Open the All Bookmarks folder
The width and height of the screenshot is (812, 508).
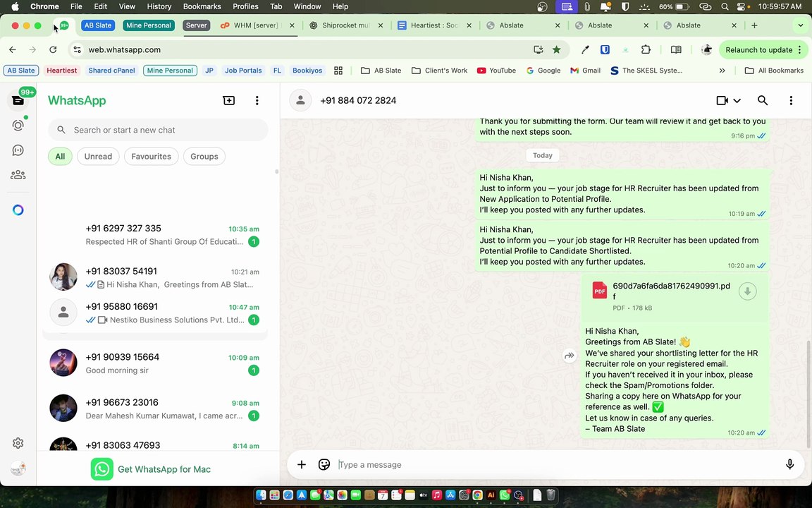[774, 71]
